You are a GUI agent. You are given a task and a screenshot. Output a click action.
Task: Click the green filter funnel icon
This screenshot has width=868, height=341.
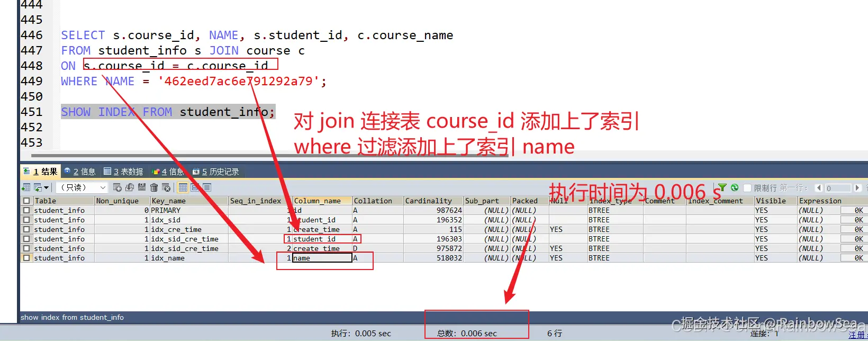point(722,187)
